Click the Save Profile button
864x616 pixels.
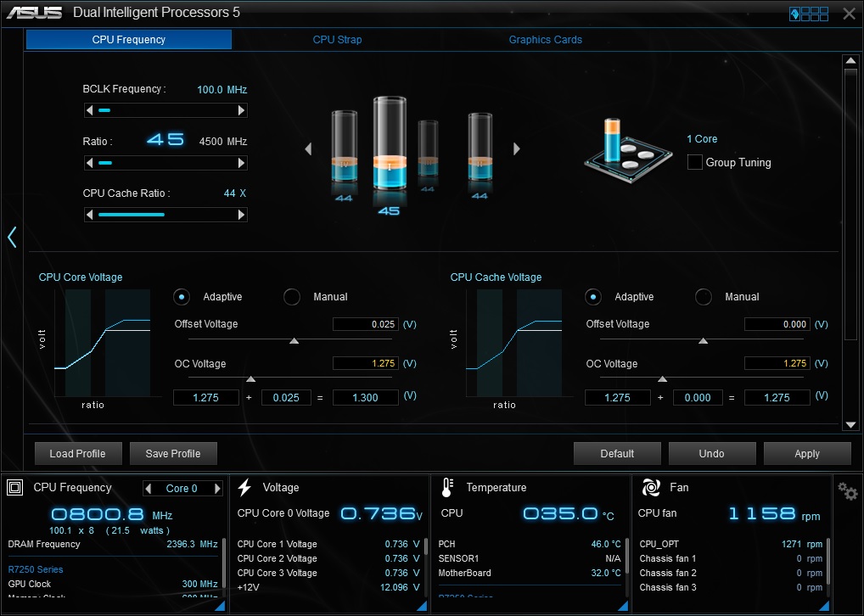[173, 453]
